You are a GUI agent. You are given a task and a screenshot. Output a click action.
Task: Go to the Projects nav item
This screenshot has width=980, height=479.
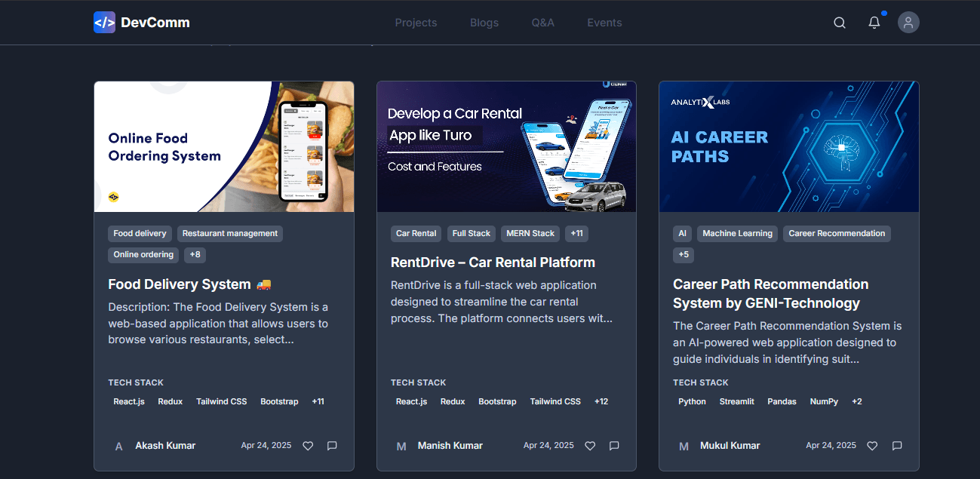click(416, 23)
